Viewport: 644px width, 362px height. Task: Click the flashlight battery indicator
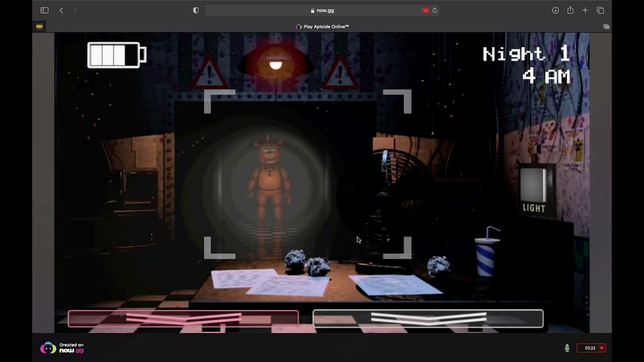point(117,55)
